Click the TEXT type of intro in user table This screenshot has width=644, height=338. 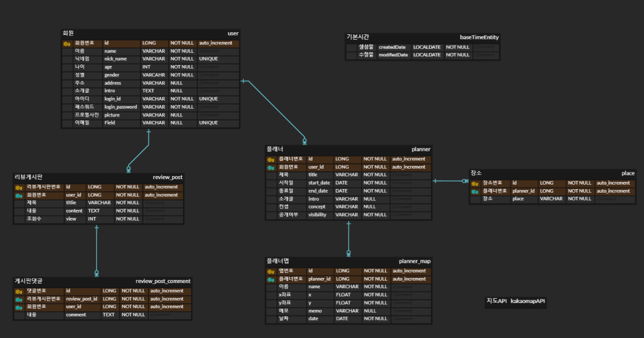(148, 91)
